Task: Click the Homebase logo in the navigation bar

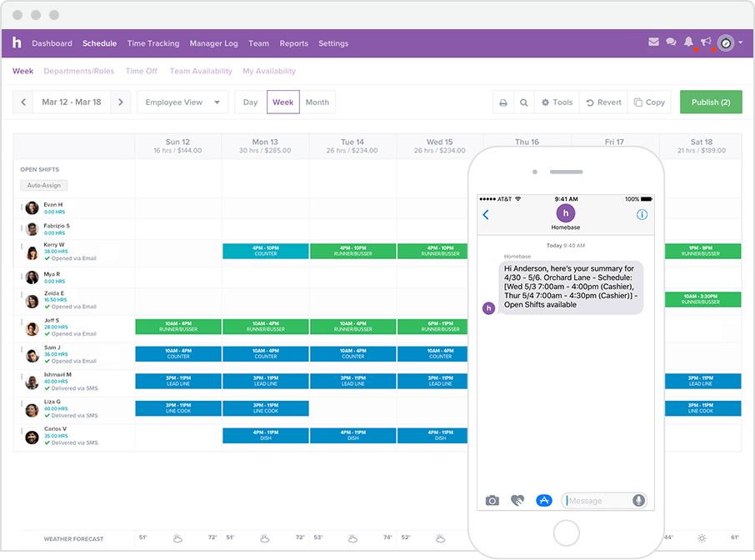Action: [x=17, y=42]
